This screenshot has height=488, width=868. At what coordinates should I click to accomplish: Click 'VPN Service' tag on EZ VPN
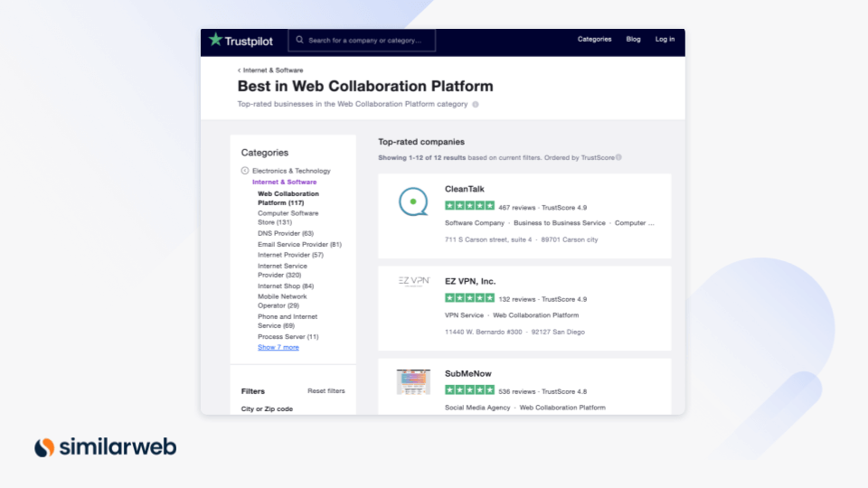click(x=464, y=315)
